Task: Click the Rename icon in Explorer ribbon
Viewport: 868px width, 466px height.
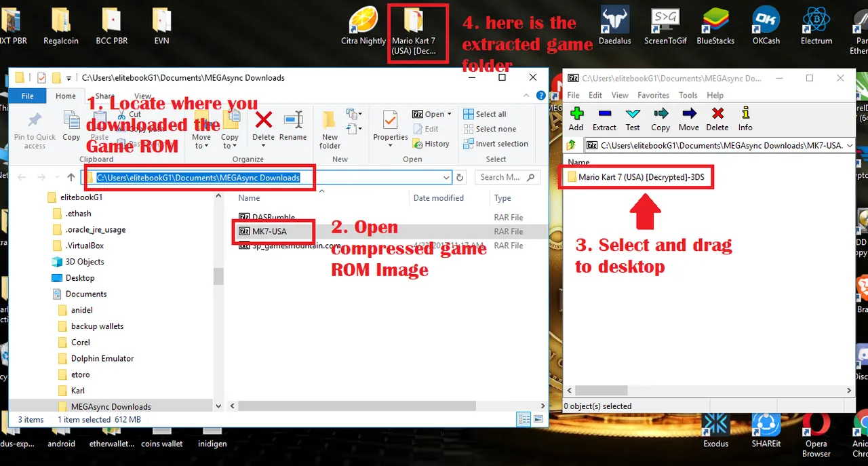Action: tap(293, 127)
